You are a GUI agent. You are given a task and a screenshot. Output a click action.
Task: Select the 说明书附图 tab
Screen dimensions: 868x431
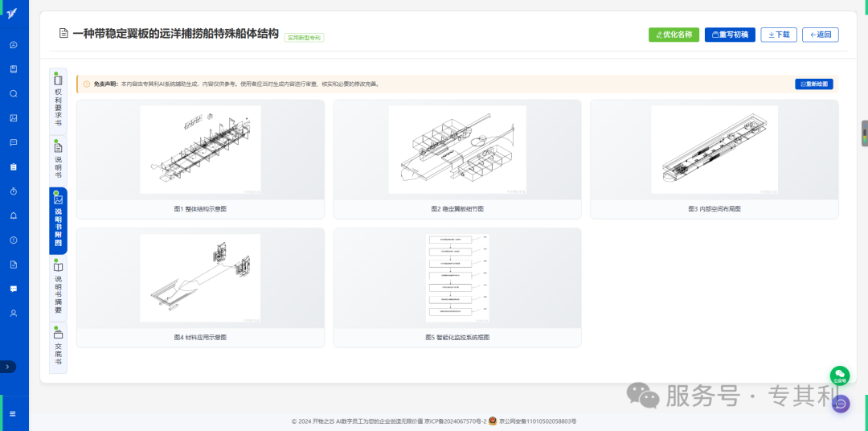[58, 221]
